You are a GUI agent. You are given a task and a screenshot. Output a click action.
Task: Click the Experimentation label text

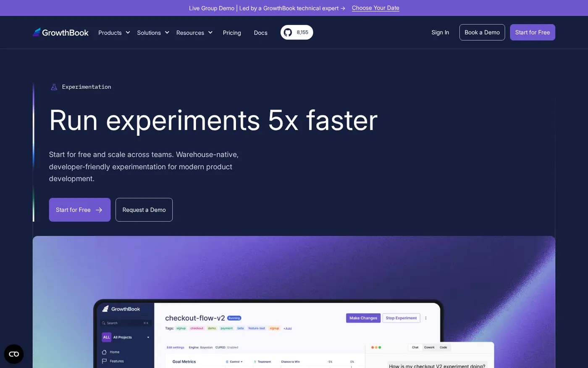click(87, 87)
